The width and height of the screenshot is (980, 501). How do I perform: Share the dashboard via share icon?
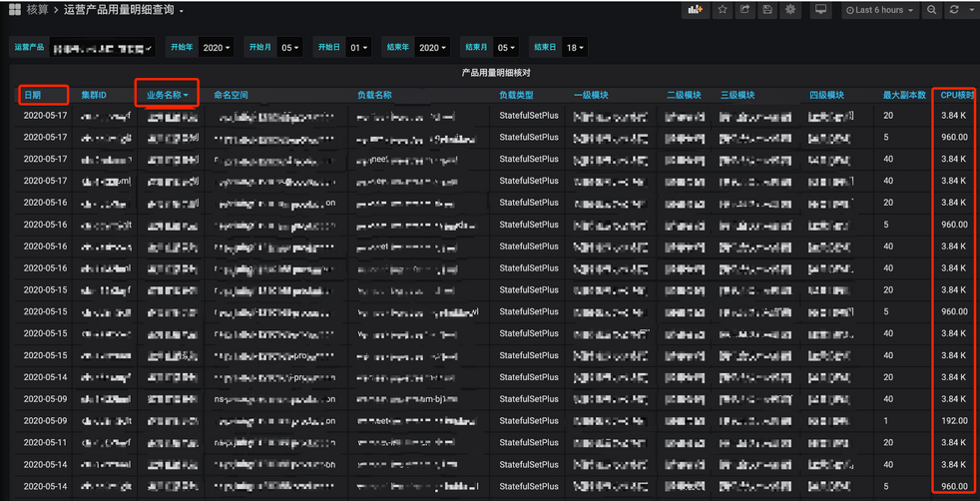point(744,10)
